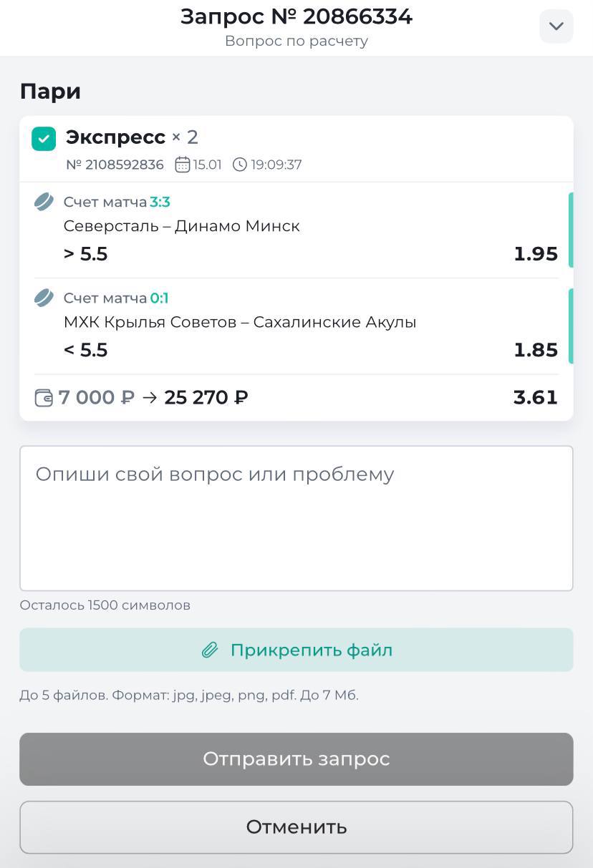Viewport: 593px width, 868px height.
Task: Click the green status bar of first bet
Action: tap(571, 230)
